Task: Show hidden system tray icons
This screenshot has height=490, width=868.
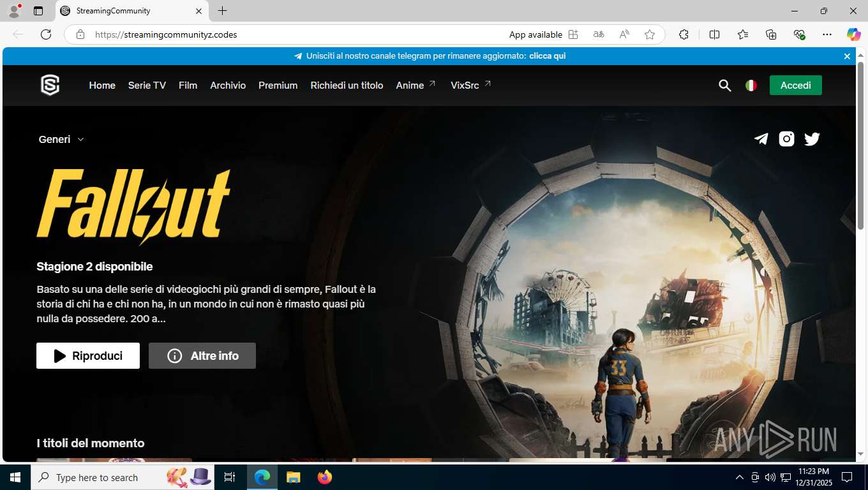Action: coord(740,477)
